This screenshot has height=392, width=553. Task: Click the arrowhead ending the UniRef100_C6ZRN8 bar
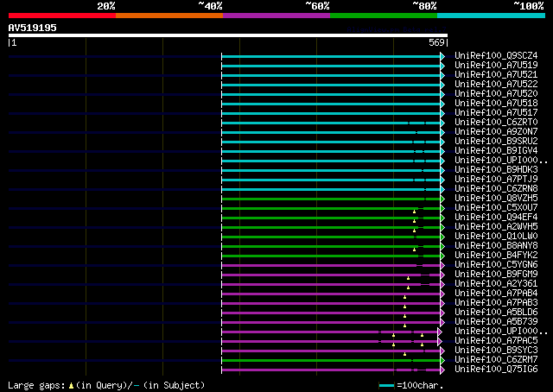[x=442, y=190]
